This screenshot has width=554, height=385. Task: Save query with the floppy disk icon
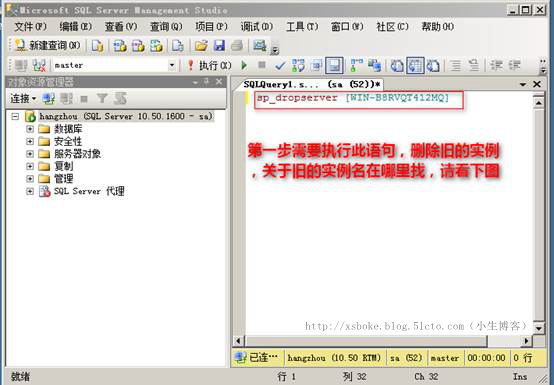click(219, 46)
